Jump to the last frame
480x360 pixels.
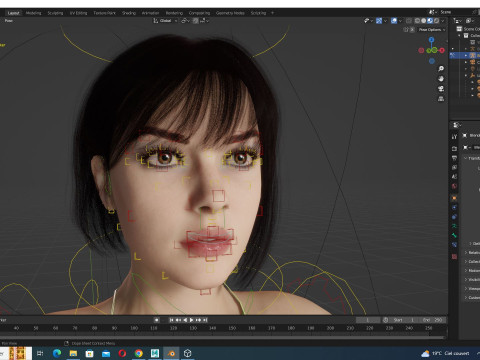click(205, 320)
